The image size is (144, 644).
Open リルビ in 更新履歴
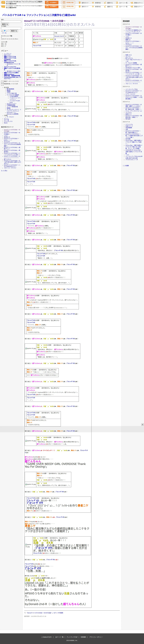128,155
